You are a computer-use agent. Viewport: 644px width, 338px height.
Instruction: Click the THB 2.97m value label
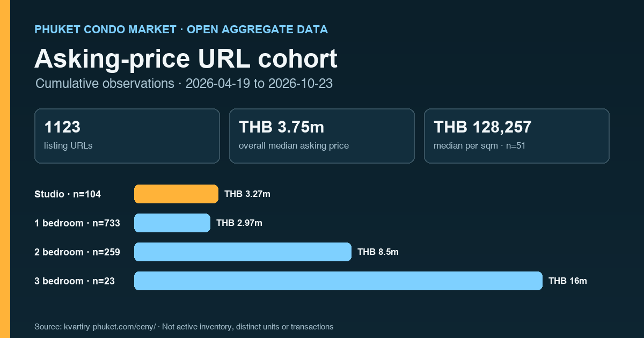(239, 223)
